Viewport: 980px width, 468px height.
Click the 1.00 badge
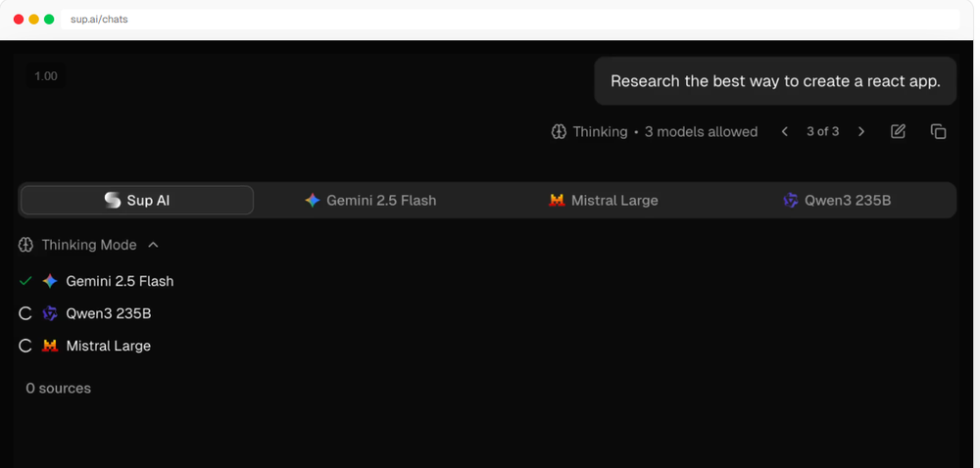[46, 76]
